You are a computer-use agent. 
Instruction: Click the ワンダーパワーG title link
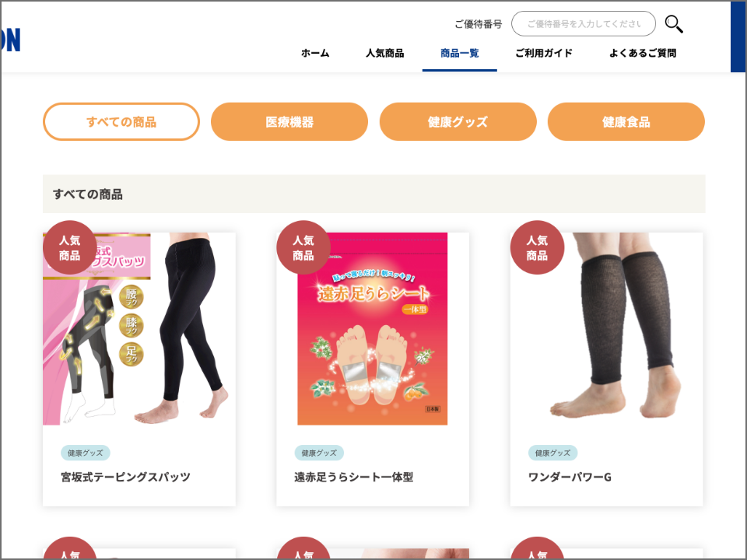pyautogui.click(x=570, y=477)
